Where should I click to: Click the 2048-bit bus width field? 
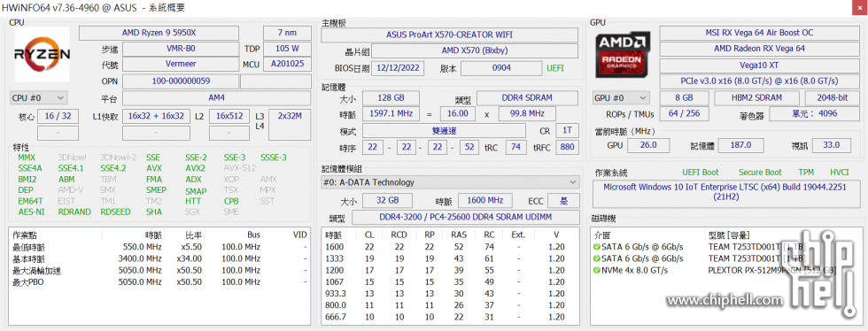click(x=831, y=98)
